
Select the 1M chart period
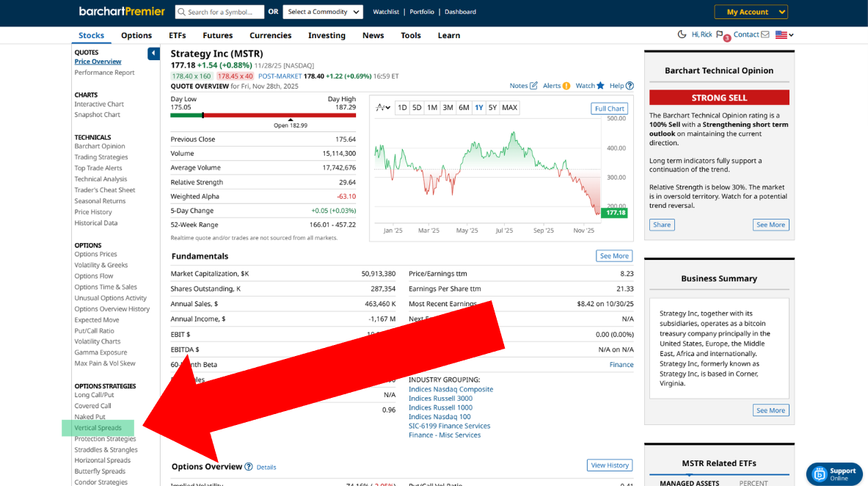pos(431,107)
